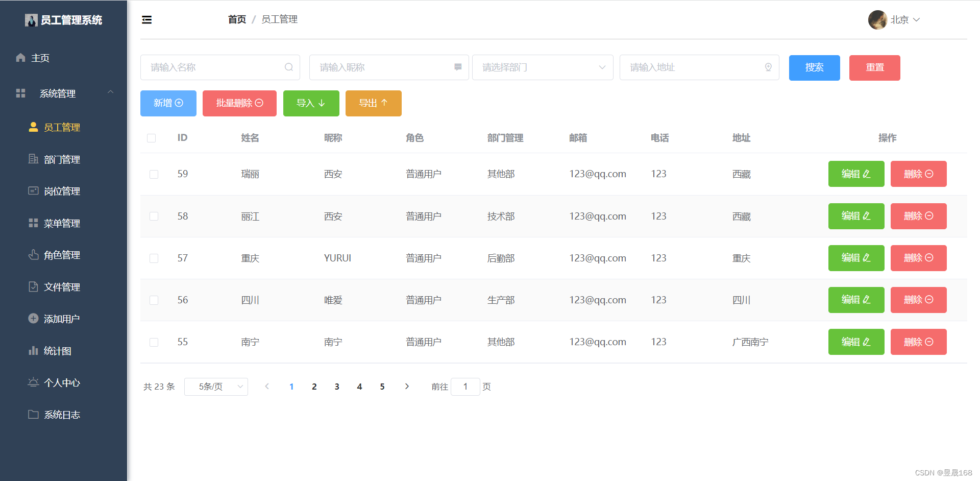Check the row for ID 56
The image size is (980, 481).
point(154,300)
